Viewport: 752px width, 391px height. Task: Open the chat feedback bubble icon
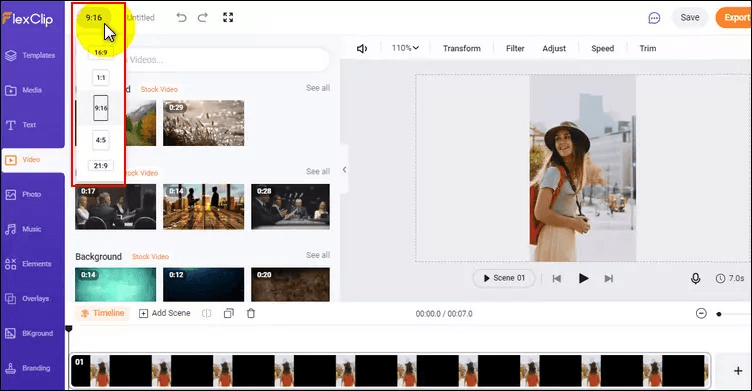coord(654,18)
